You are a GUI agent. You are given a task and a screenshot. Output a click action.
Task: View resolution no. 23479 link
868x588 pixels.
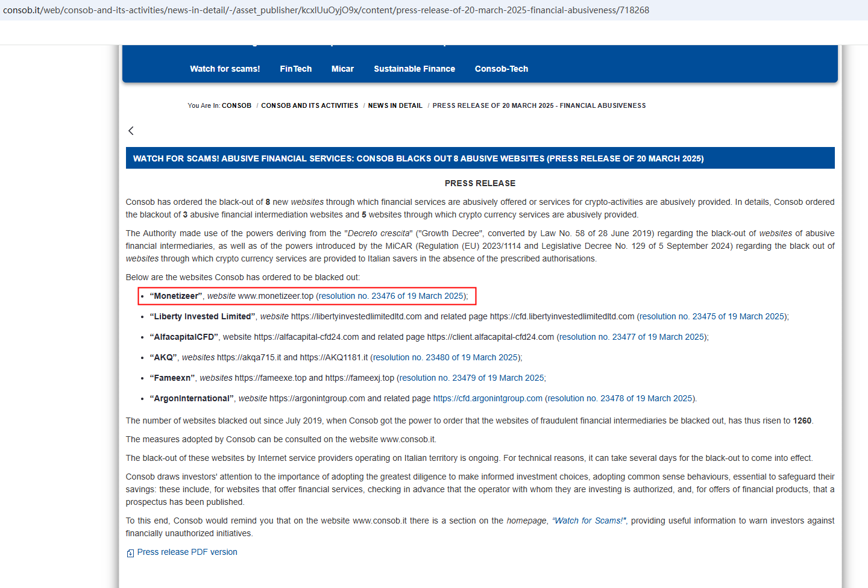pos(472,378)
